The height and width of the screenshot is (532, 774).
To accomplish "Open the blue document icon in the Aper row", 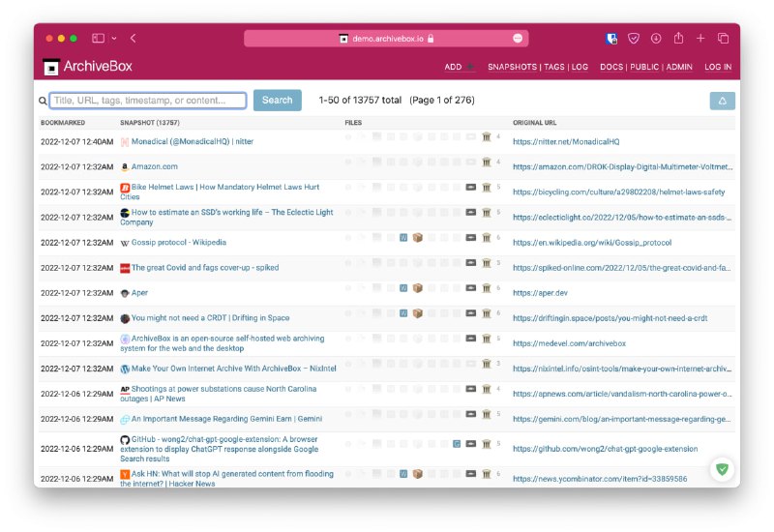I will (x=403, y=288).
